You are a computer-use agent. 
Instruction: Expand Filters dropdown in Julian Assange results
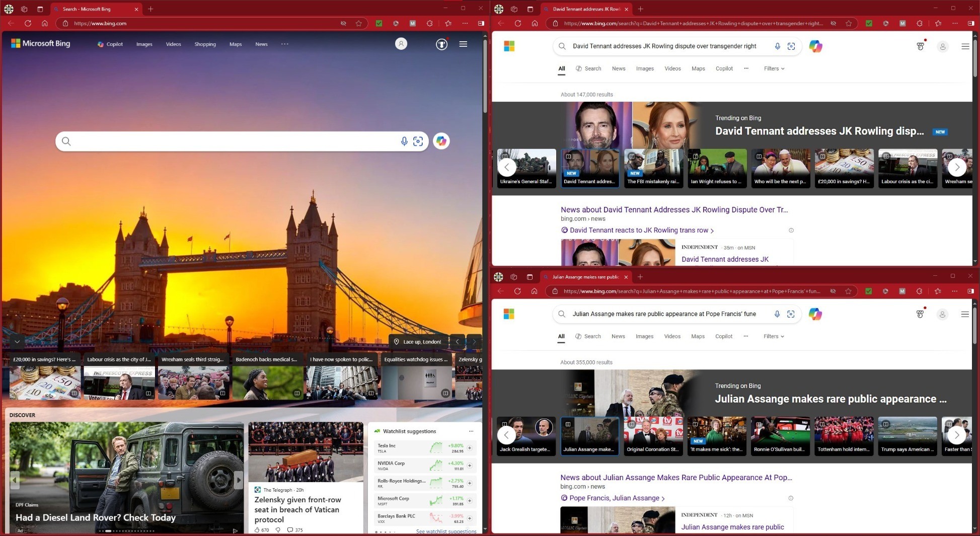click(774, 336)
